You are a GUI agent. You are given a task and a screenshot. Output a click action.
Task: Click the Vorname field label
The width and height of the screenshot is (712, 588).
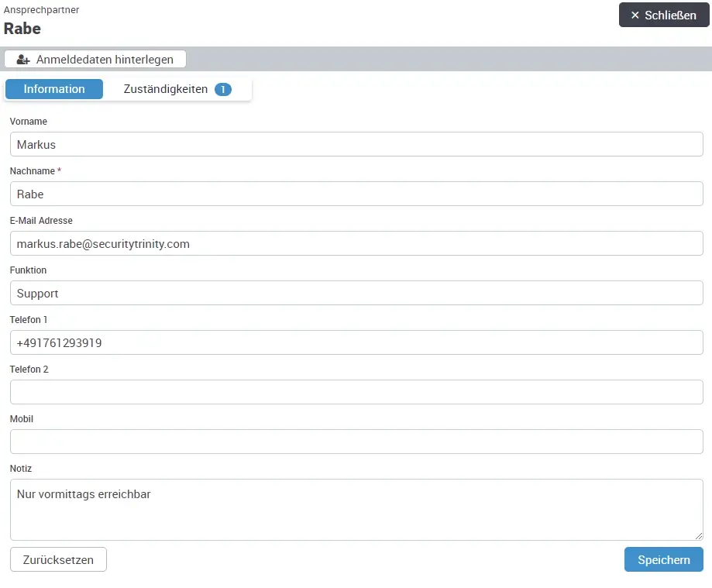pyautogui.click(x=29, y=122)
